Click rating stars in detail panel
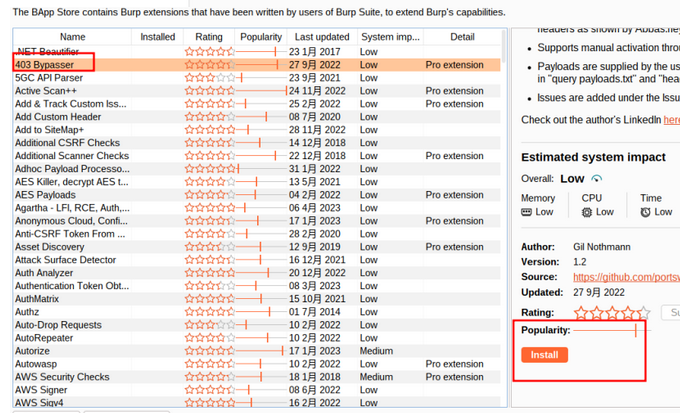Viewport: 680px width, 413px height. (x=612, y=312)
